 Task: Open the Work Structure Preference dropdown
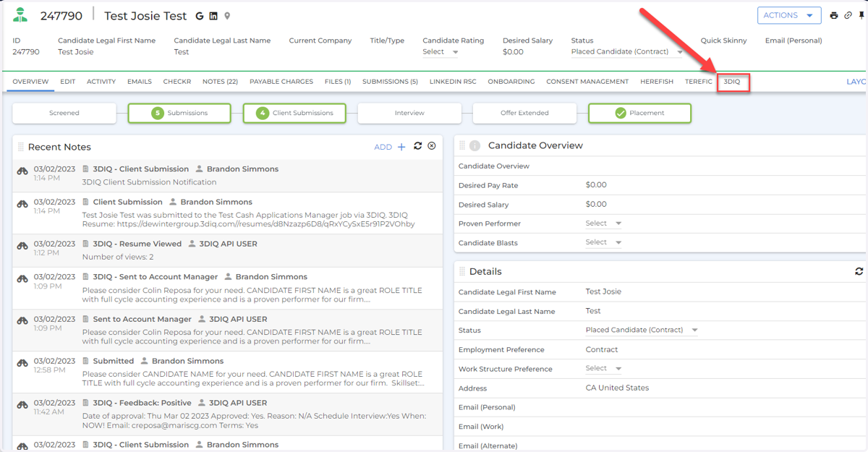coord(603,368)
